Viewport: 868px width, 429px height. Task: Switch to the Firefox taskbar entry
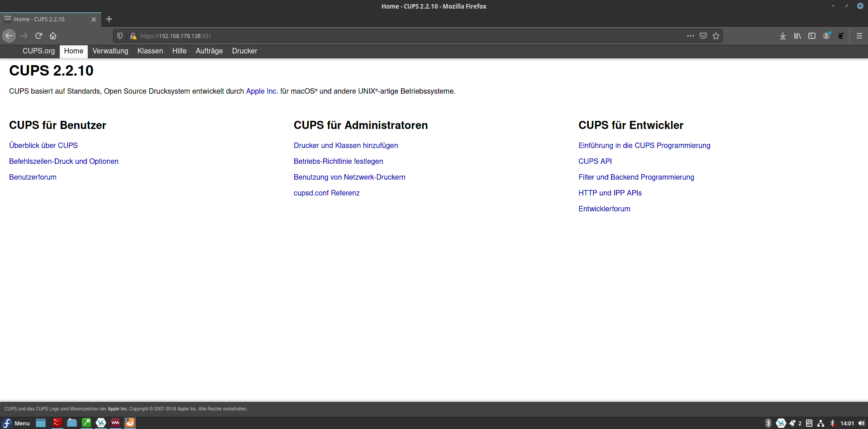pyautogui.click(x=130, y=423)
